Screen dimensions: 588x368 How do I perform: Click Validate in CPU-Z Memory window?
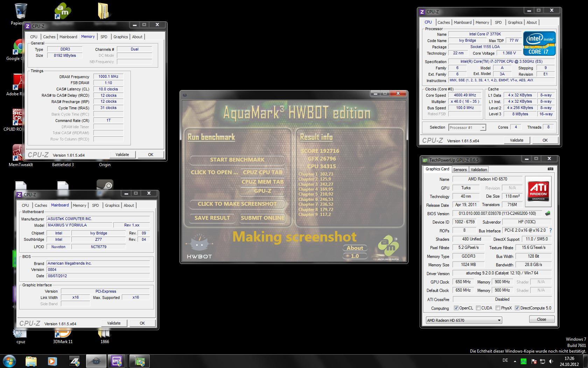tap(122, 155)
